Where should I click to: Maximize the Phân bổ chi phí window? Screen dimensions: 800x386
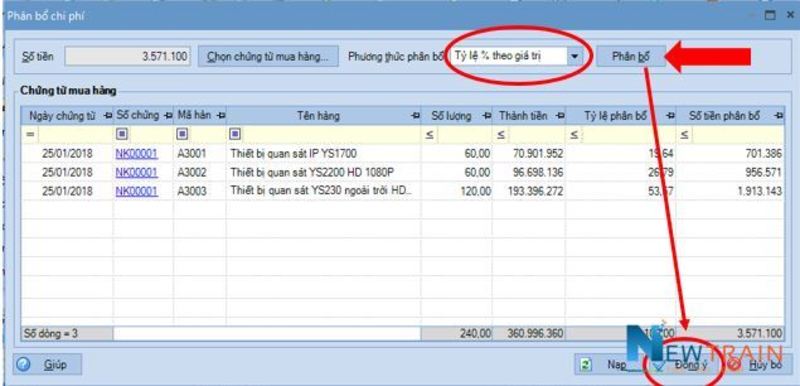pos(769,16)
